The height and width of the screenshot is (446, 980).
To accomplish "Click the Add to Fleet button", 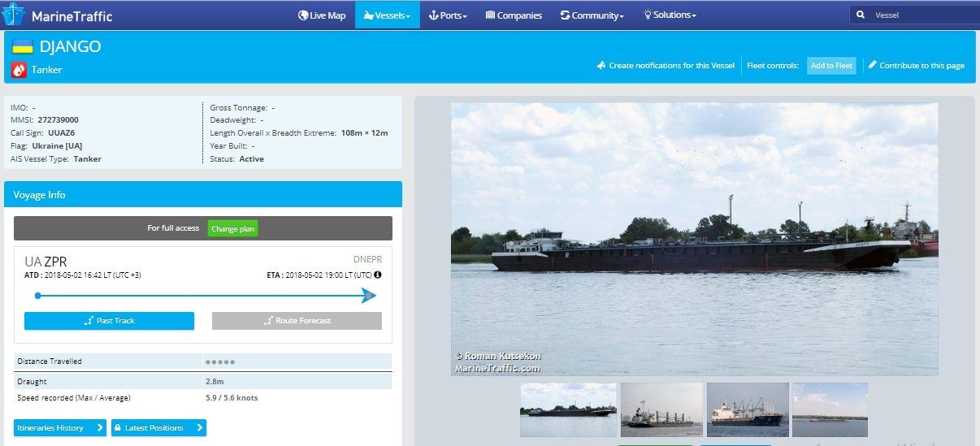I will pos(831,66).
